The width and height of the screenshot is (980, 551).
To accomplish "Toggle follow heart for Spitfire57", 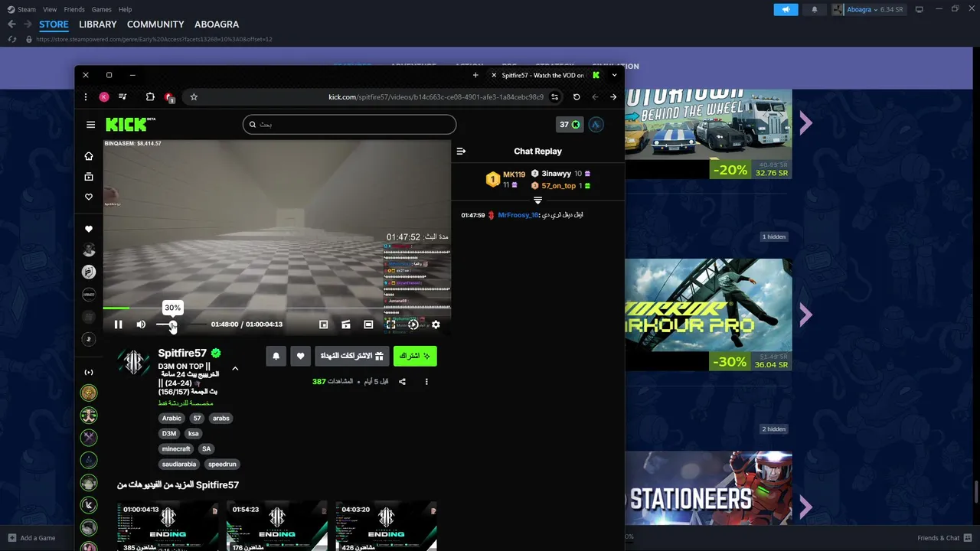I will click(x=300, y=356).
